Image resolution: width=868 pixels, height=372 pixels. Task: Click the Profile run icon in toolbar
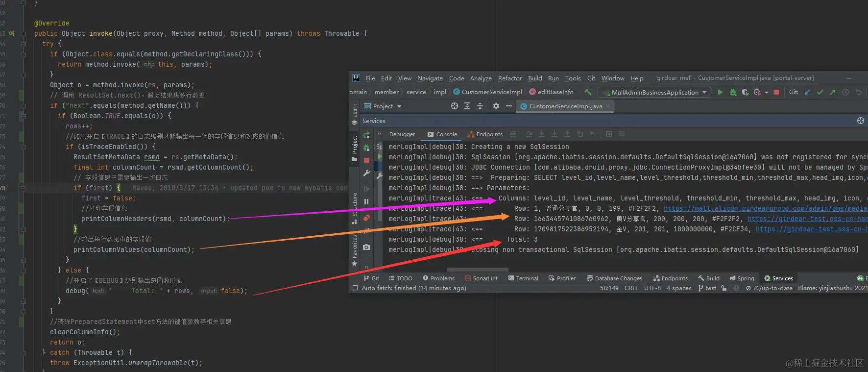click(757, 92)
